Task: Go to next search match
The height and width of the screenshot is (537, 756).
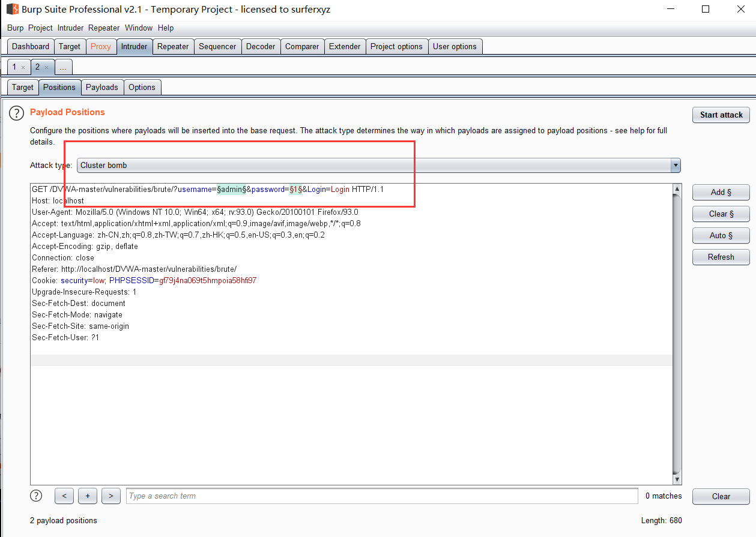Action: pos(111,496)
